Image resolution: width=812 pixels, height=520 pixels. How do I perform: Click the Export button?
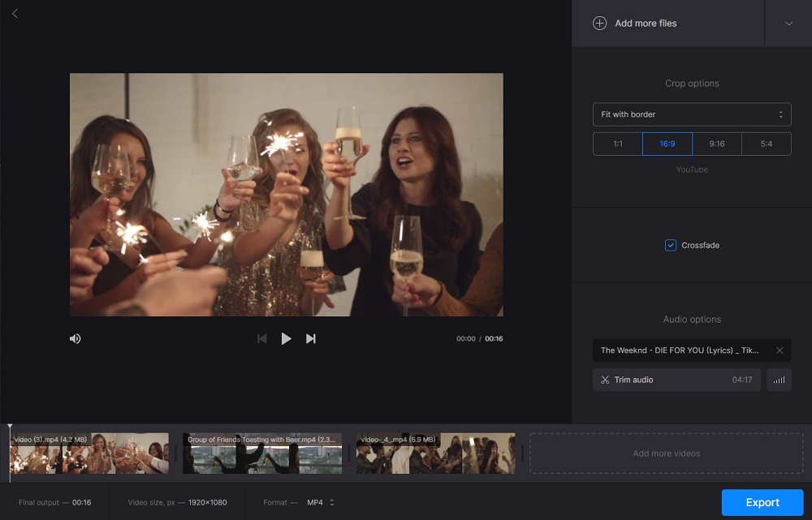[762, 502]
